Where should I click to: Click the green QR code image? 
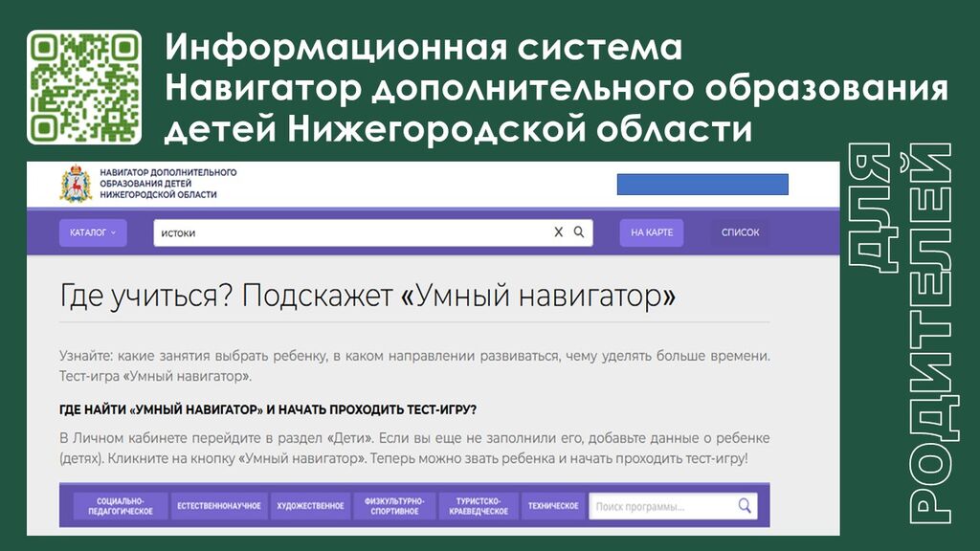[x=84, y=87]
